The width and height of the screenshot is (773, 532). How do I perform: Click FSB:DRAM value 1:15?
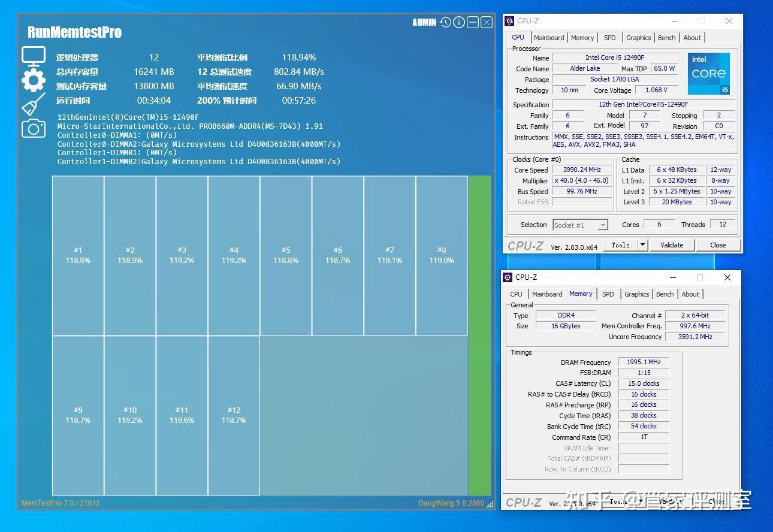click(x=644, y=373)
